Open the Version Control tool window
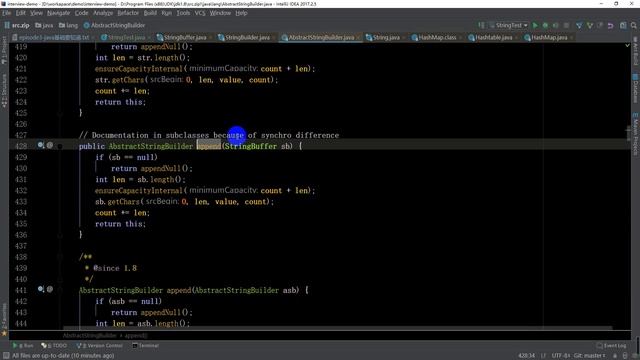The width and height of the screenshot is (640, 360). coord(99,346)
